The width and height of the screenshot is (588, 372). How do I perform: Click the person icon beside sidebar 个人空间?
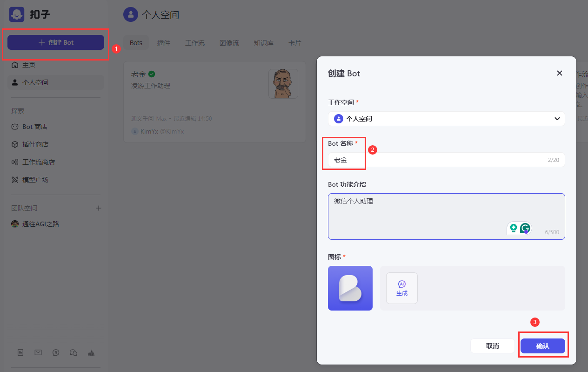tap(15, 82)
